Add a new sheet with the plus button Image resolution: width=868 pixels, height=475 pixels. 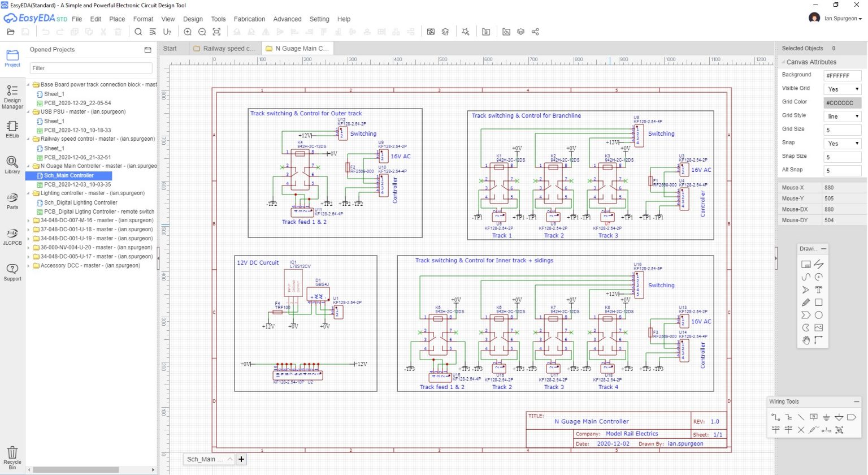click(241, 459)
